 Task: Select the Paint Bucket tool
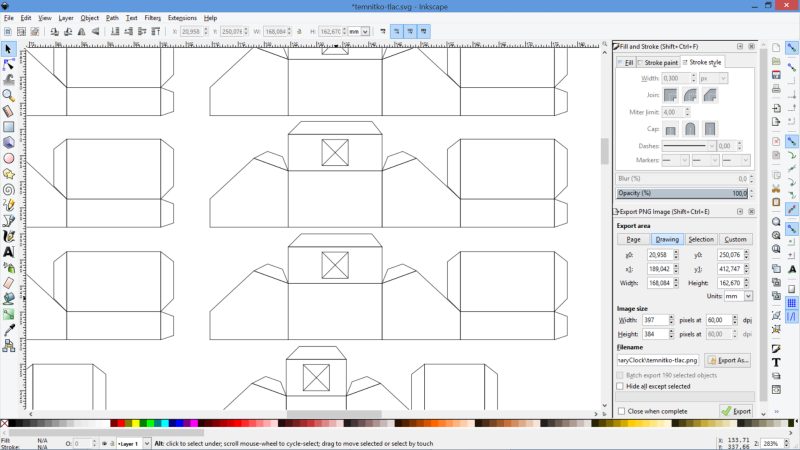(x=8, y=299)
